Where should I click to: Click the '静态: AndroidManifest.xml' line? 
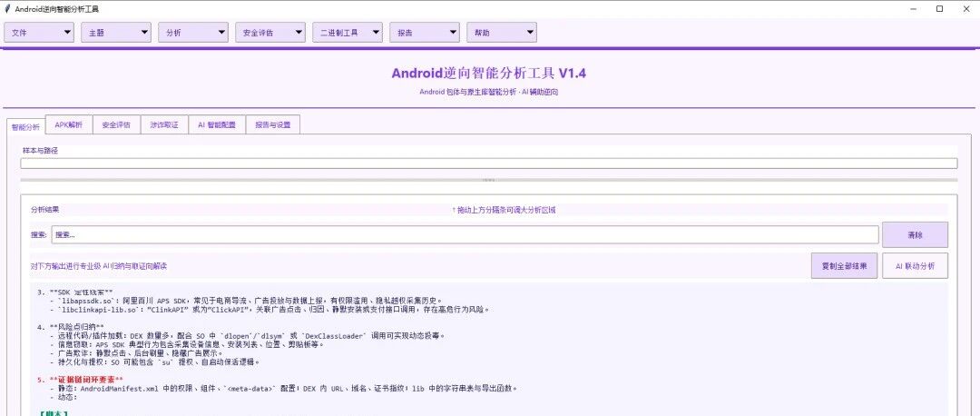(284, 389)
